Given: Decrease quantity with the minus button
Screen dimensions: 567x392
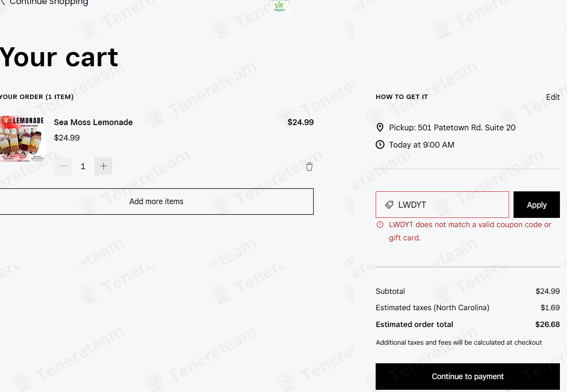Looking at the screenshot, I should click(63, 166).
